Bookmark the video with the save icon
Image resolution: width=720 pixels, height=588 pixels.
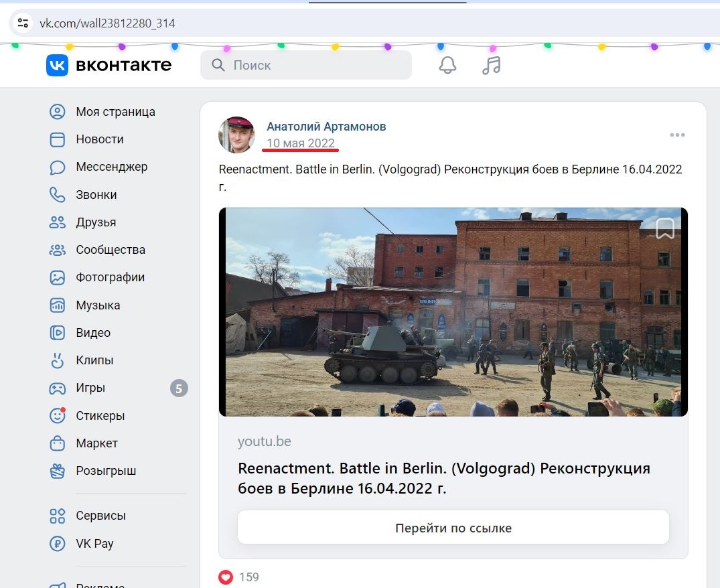coord(665,228)
